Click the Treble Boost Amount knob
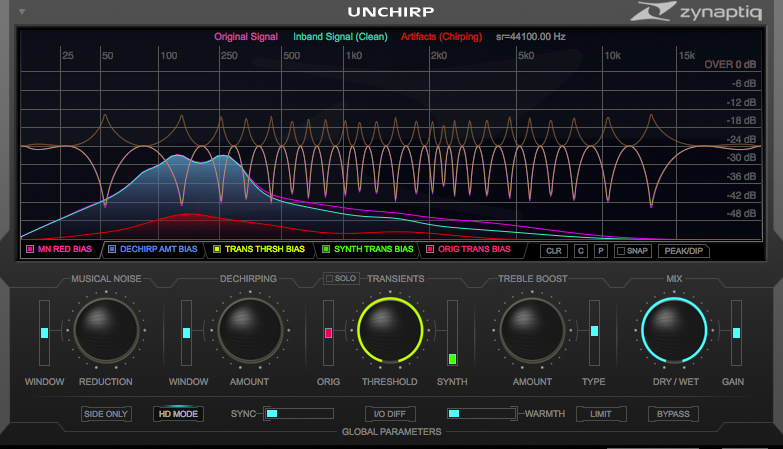The image size is (783, 449). click(532, 331)
